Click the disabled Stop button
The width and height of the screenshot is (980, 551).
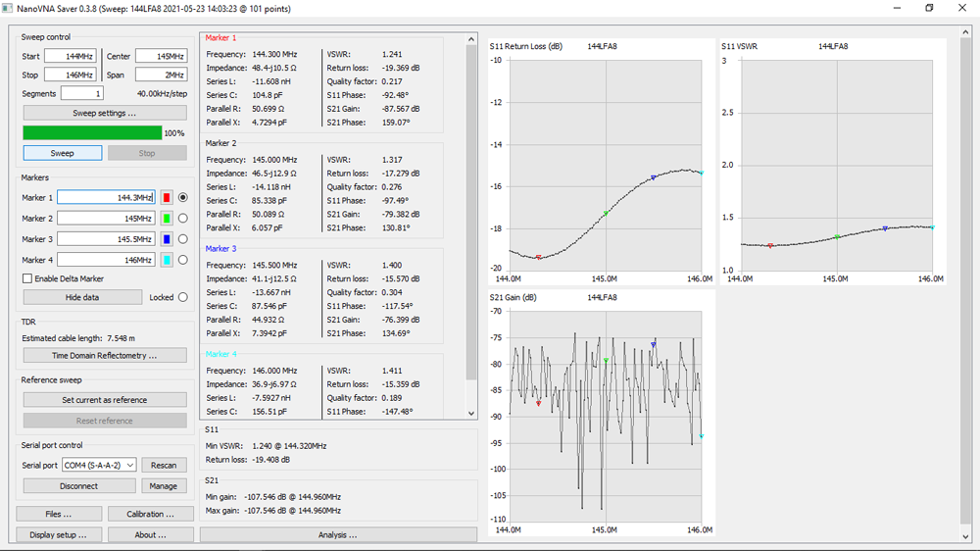[x=147, y=153]
